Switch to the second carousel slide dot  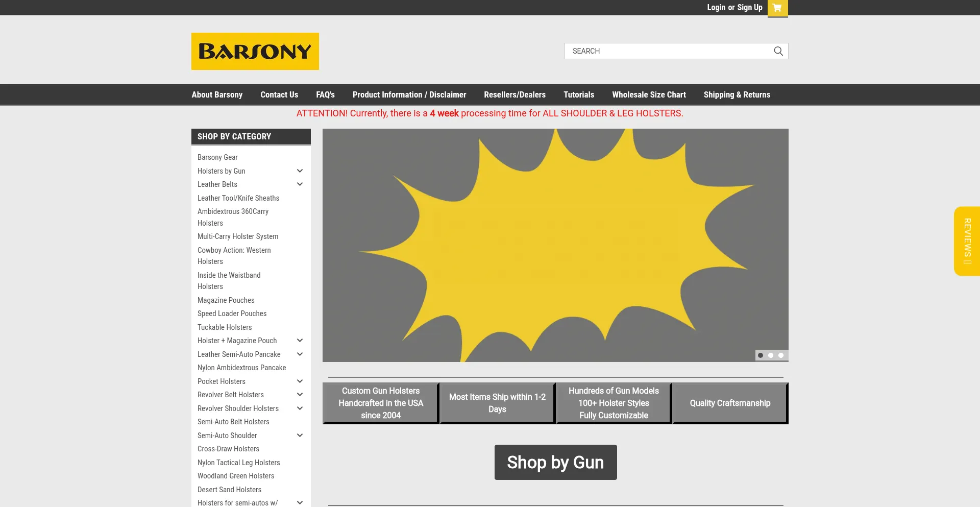coord(771,355)
